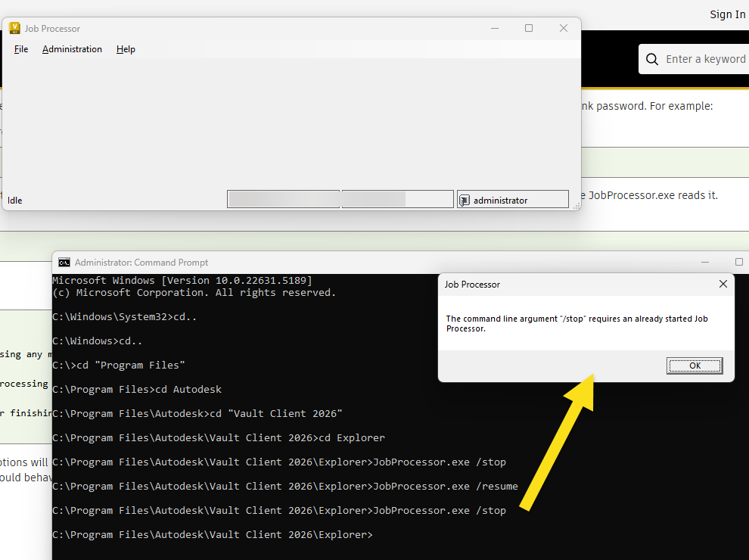The height and width of the screenshot is (560, 749).
Task: Click the Sign In link
Action: tap(727, 14)
